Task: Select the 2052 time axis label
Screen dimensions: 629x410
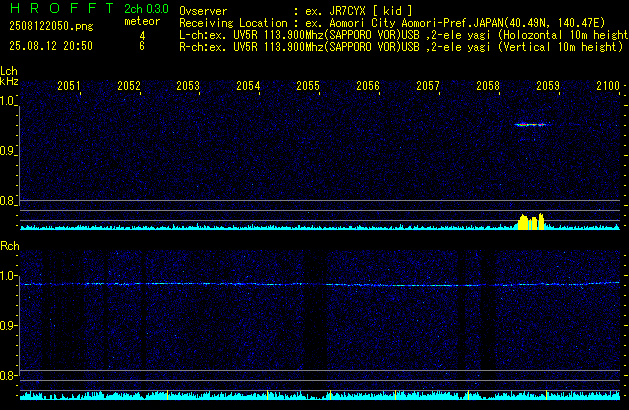Action: coord(129,85)
